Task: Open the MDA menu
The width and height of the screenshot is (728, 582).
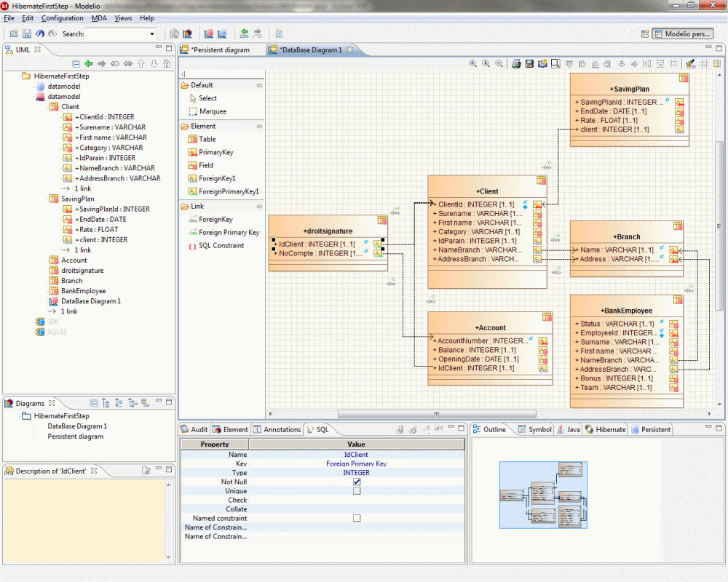Action: click(x=99, y=18)
